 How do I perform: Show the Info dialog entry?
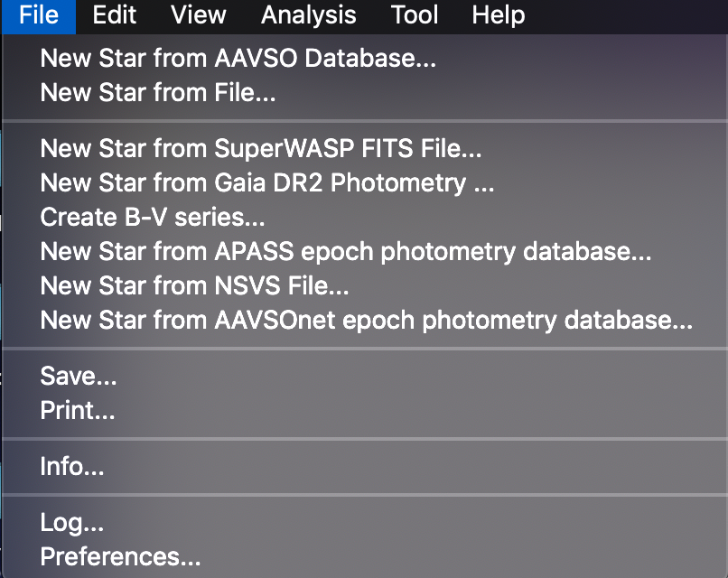(x=72, y=467)
